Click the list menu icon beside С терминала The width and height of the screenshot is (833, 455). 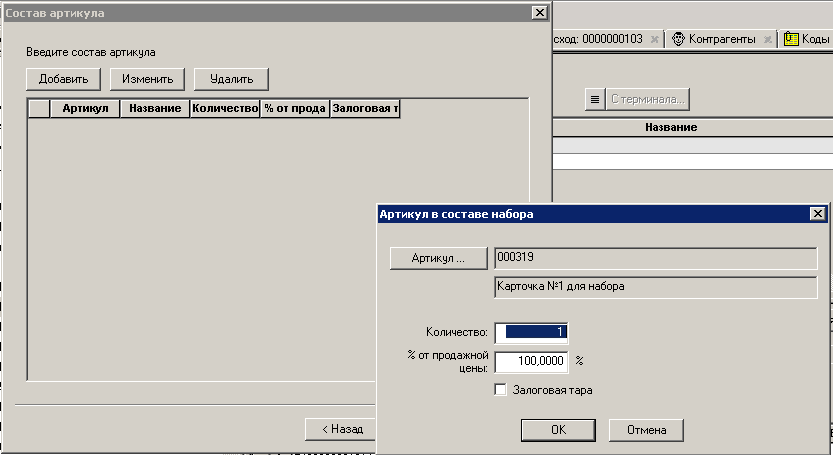point(595,99)
